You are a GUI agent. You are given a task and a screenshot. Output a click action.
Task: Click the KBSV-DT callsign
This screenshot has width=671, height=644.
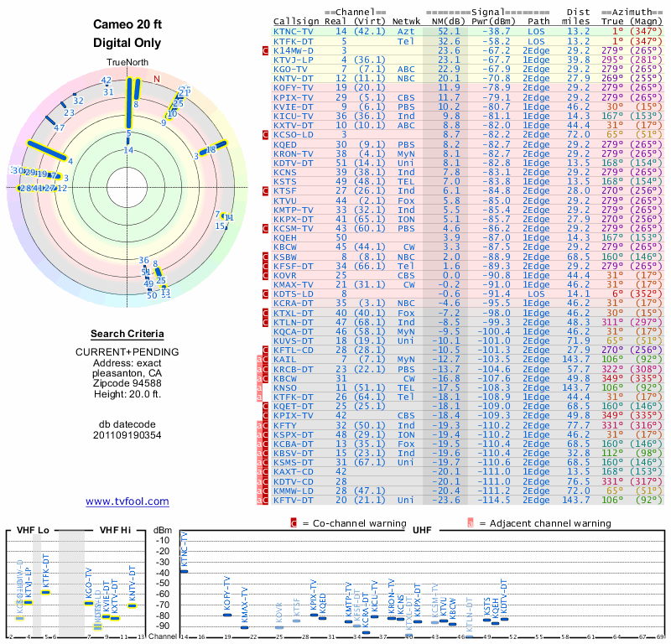[294, 453]
